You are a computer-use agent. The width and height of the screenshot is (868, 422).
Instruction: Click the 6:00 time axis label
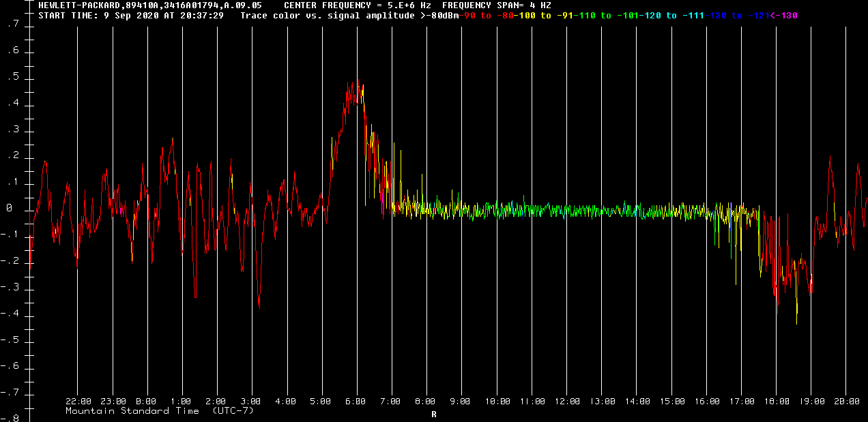pyautogui.click(x=356, y=402)
